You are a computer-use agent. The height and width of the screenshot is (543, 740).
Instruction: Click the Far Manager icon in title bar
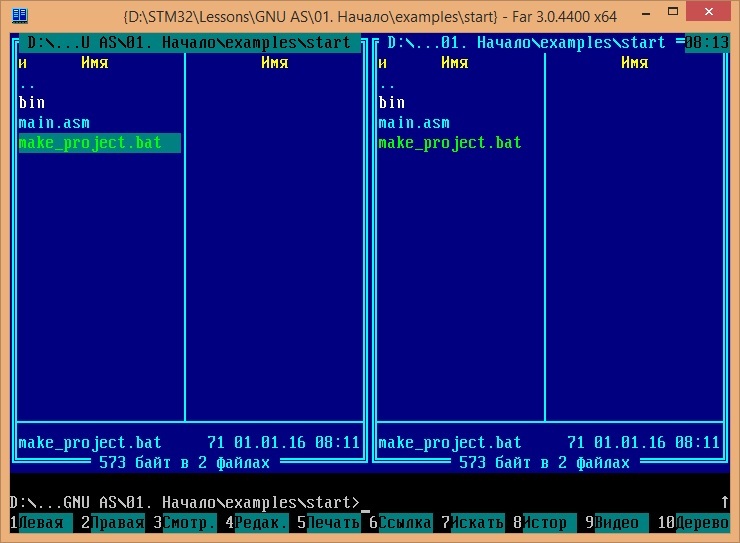point(19,16)
